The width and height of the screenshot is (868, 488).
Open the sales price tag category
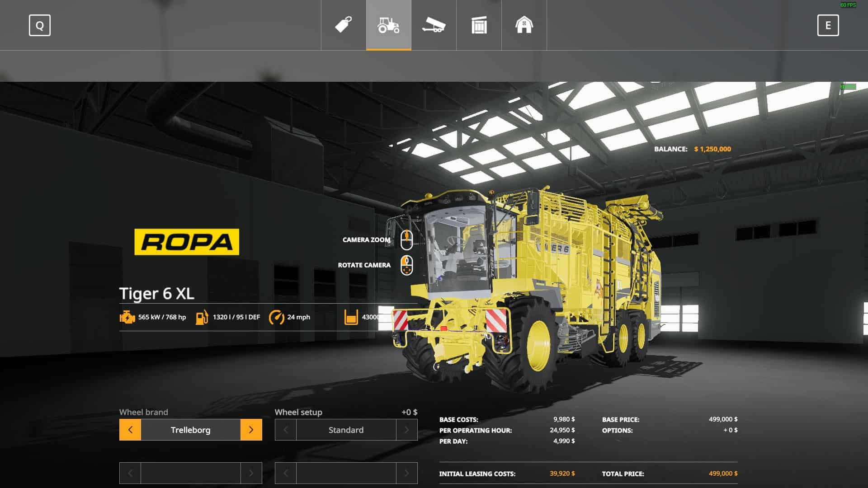tap(344, 25)
